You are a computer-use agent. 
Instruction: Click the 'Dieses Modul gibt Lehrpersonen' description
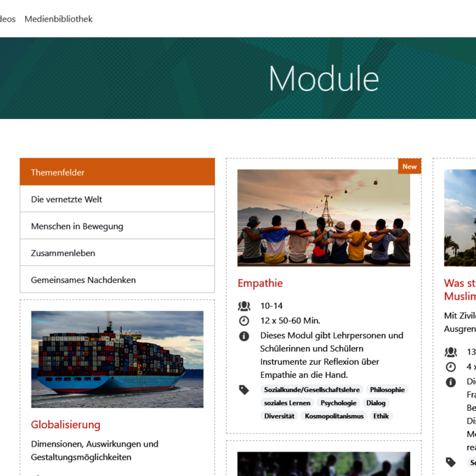[332, 355]
